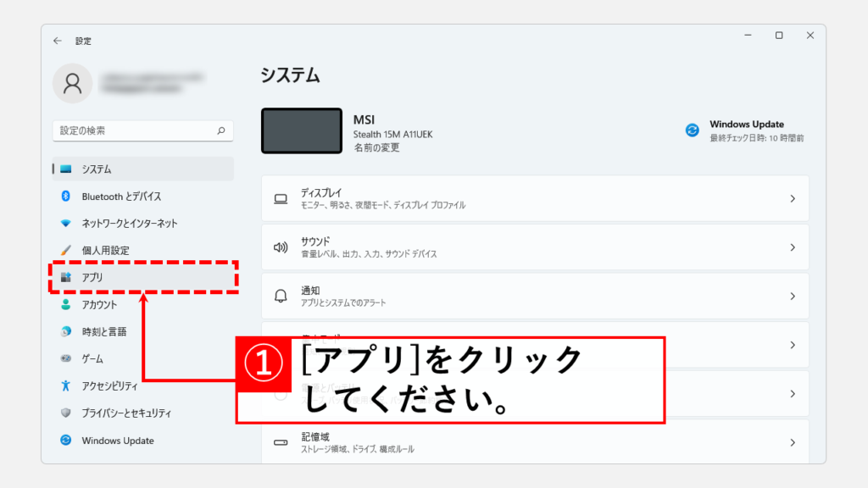Click the notification bell icon
868x488 pixels.
(x=281, y=296)
